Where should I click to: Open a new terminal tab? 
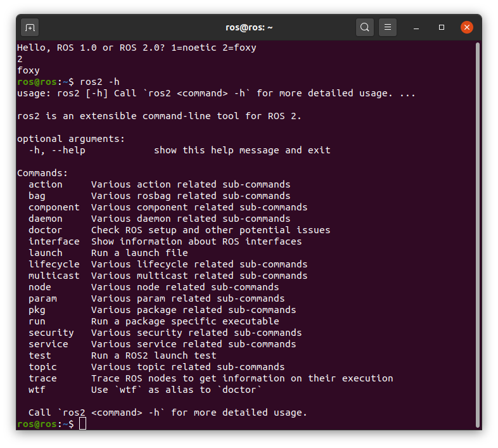pyautogui.click(x=30, y=28)
